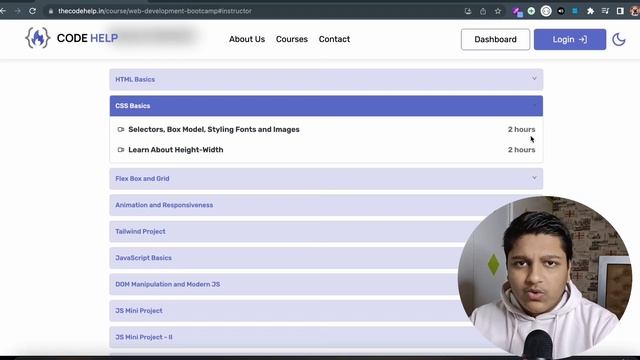Open Learn About Height-Width lesson
This screenshot has height=360, width=640.
click(x=176, y=150)
